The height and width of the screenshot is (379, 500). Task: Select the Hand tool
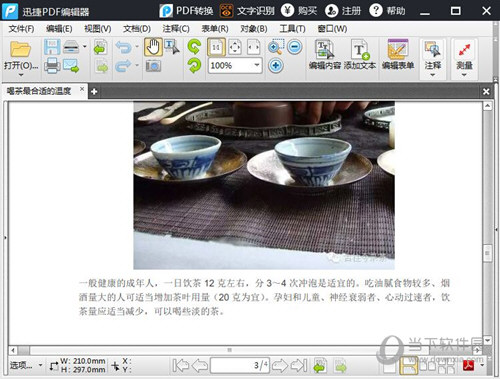click(x=153, y=47)
